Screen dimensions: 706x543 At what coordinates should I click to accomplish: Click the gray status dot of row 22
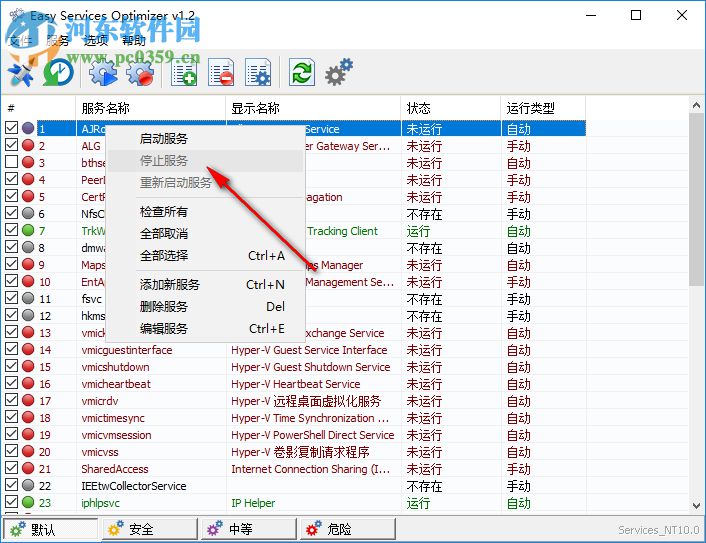click(x=28, y=485)
